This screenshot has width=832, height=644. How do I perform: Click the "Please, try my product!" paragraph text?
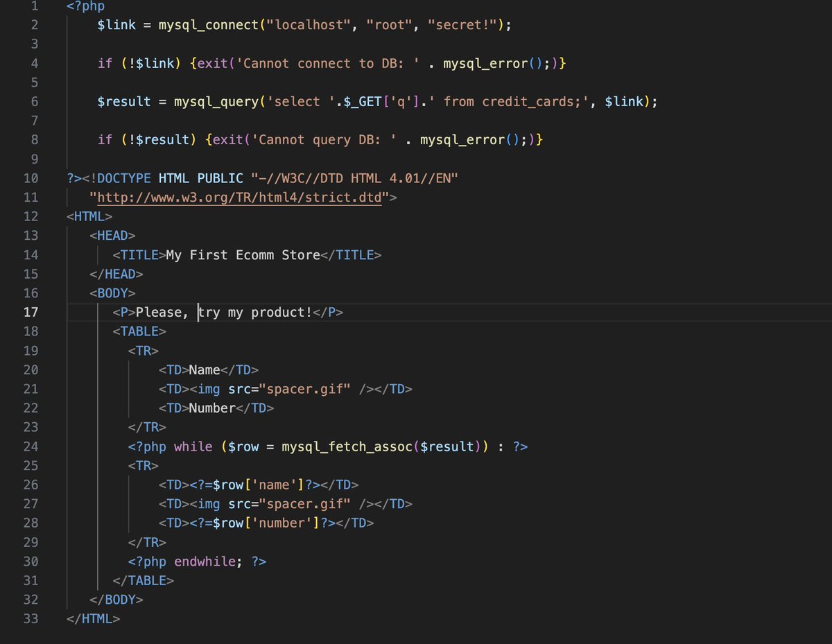(x=224, y=312)
